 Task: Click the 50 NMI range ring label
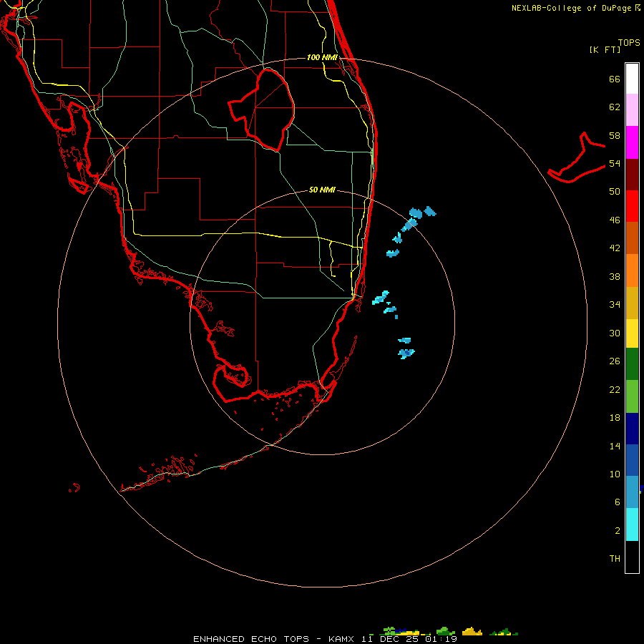tap(322, 190)
